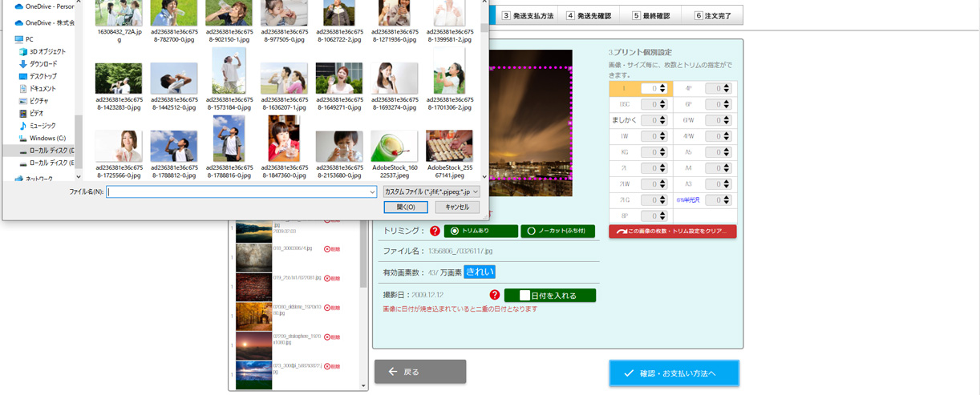
Task: Open the デスクトップ folder in navigation pane
Action: click(43, 76)
